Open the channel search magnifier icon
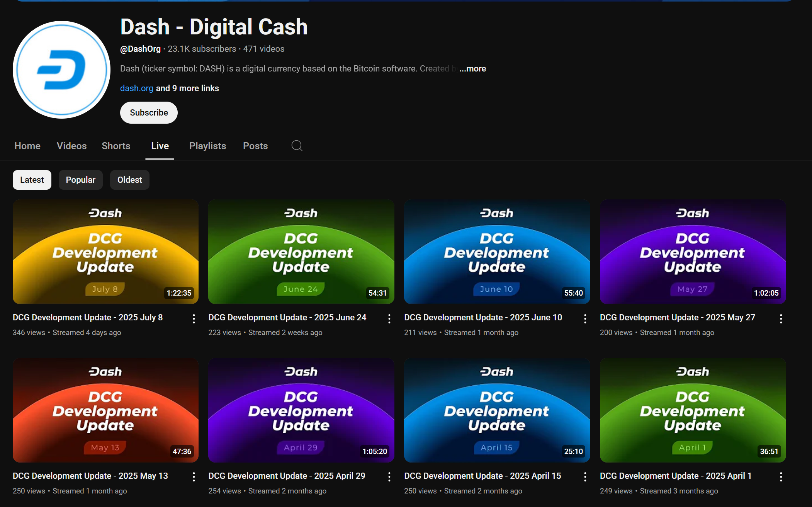Viewport: 812px width, 507px height. [297, 146]
